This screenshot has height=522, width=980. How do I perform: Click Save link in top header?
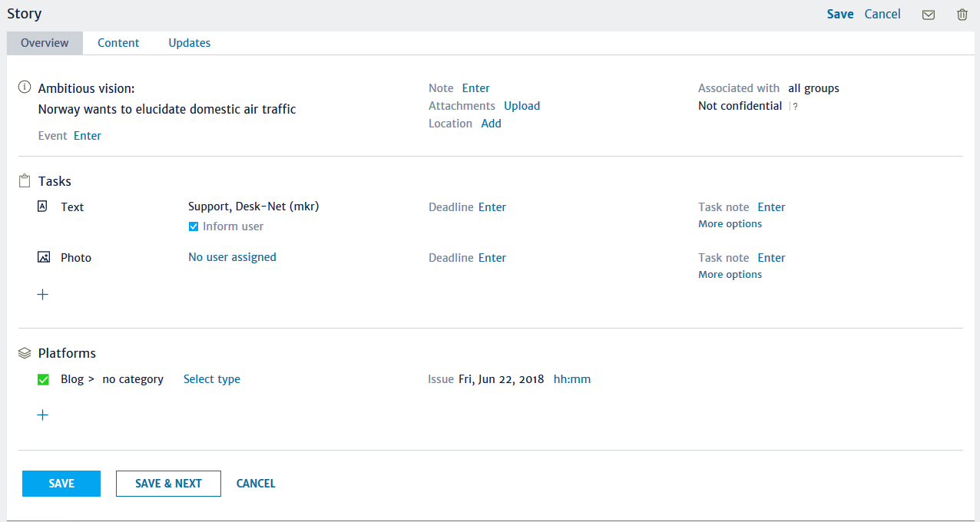(x=840, y=14)
